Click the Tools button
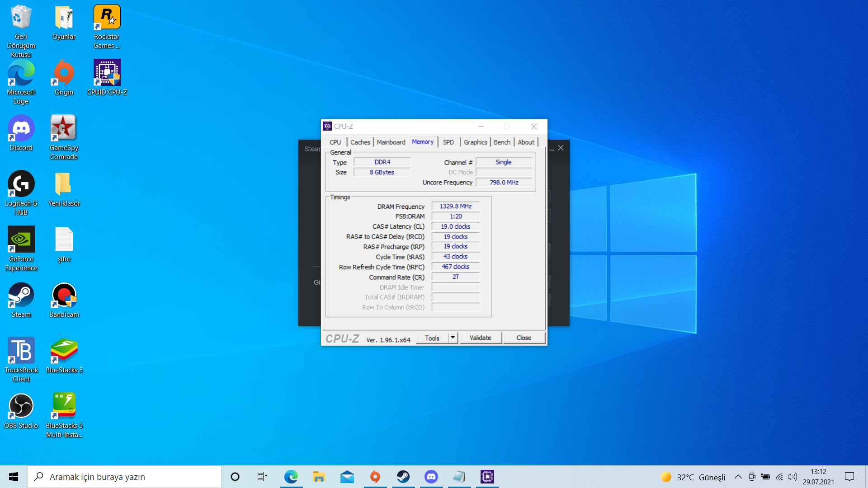 coord(432,338)
